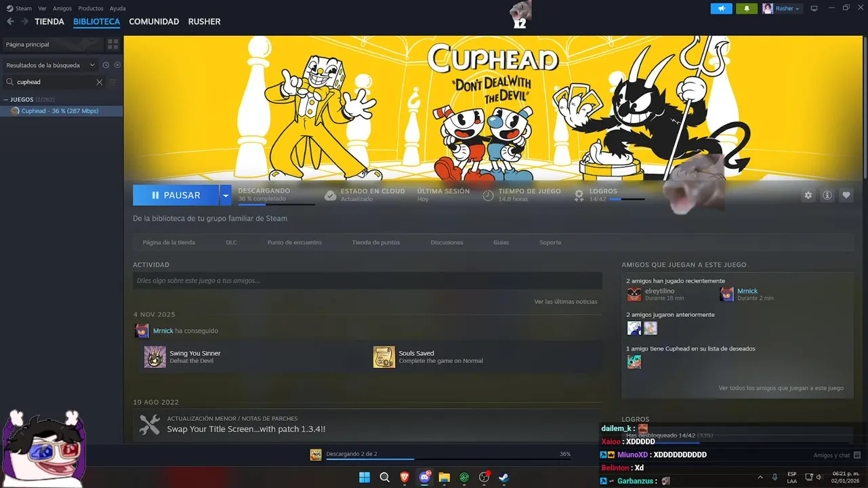Focus the library search box
The width and height of the screenshot is (868, 488).
tap(54, 82)
